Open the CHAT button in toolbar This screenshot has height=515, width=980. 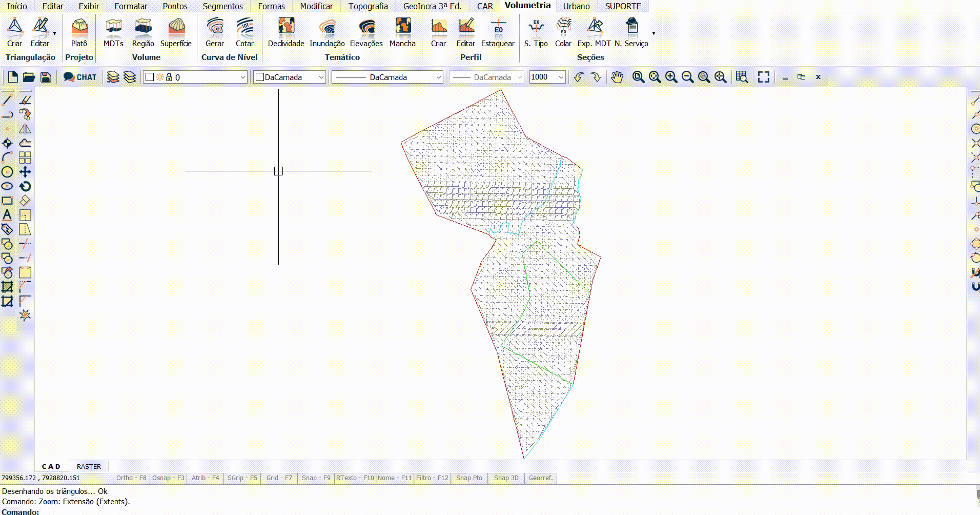click(x=80, y=77)
